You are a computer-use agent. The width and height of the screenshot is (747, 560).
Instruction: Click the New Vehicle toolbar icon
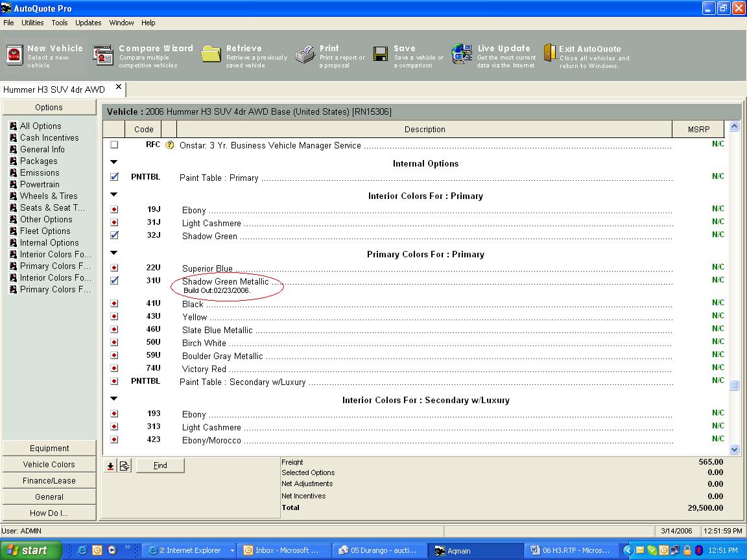tap(14, 54)
